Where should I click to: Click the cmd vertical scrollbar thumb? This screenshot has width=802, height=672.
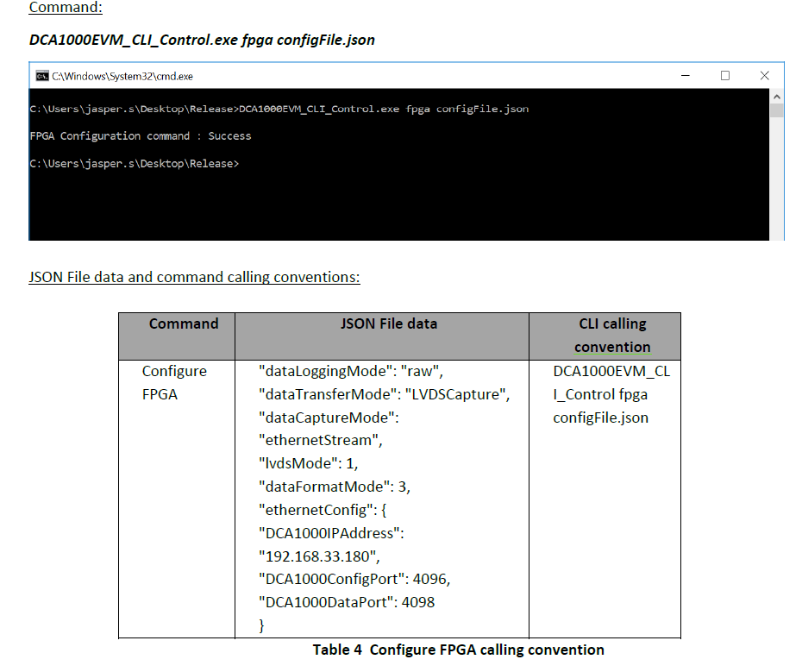[x=776, y=110]
